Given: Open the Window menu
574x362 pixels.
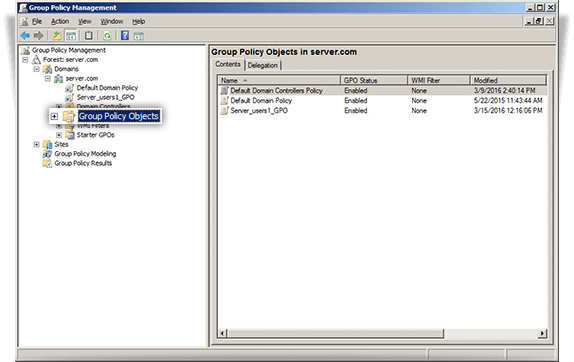Looking at the screenshot, I should (x=112, y=22).
